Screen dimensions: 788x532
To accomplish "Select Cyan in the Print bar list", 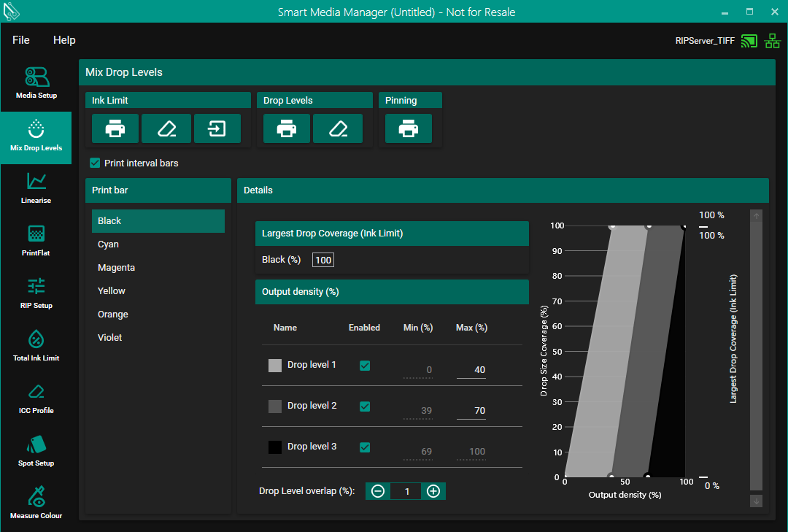I will [109, 244].
